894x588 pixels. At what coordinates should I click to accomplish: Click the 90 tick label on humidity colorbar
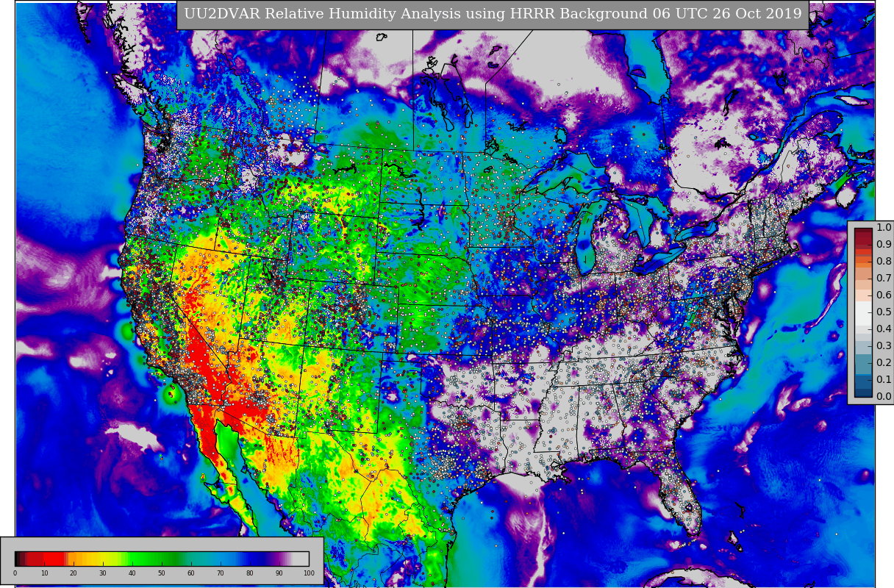(279, 573)
